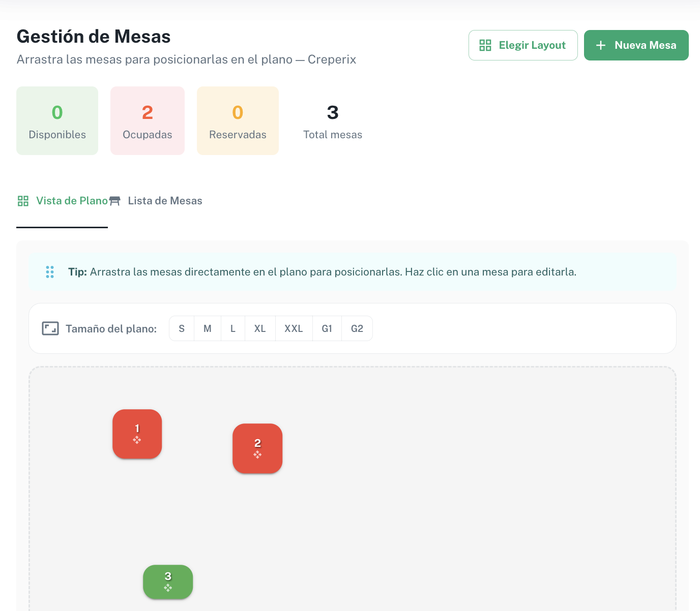Click the grid icon on Elegir Layout button
The width and height of the screenshot is (700, 611).
[x=485, y=45]
